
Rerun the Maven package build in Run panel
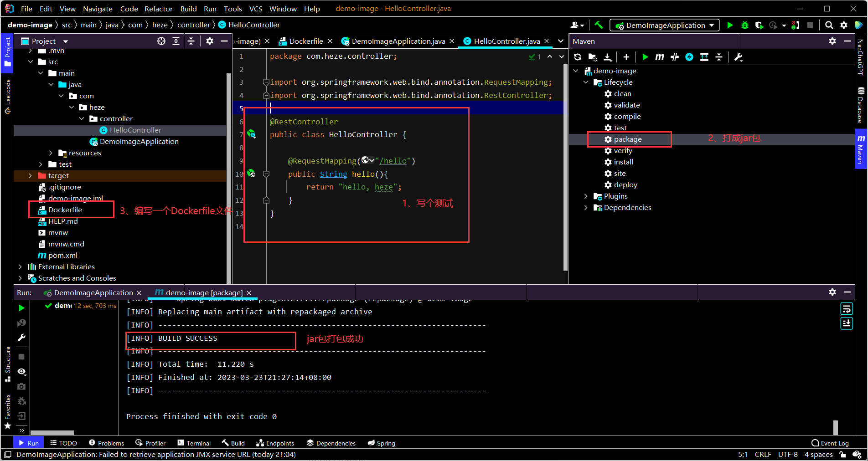21,308
